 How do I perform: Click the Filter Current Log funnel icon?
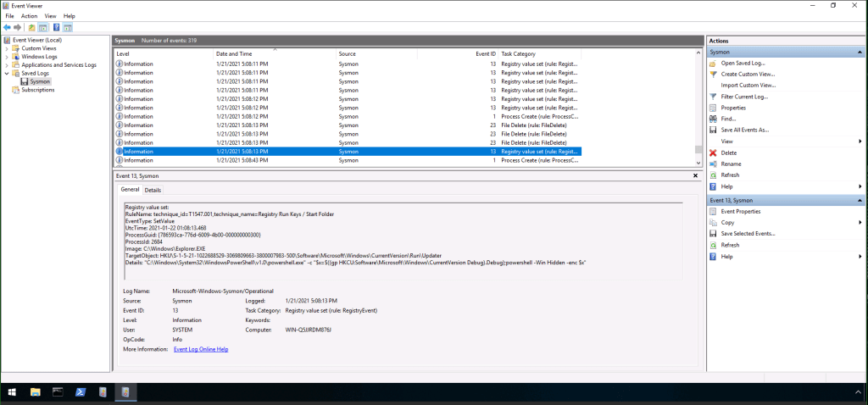click(x=713, y=97)
